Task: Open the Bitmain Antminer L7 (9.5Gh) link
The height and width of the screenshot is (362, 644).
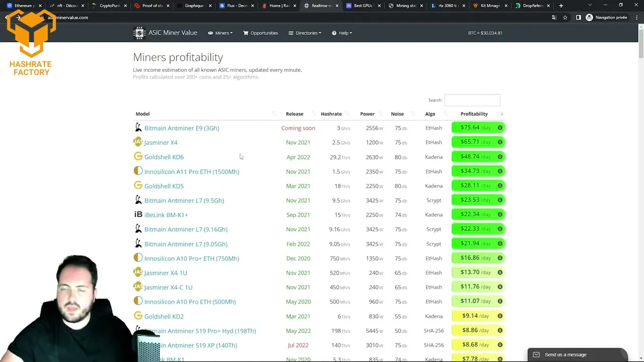Action: coord(184,200)
